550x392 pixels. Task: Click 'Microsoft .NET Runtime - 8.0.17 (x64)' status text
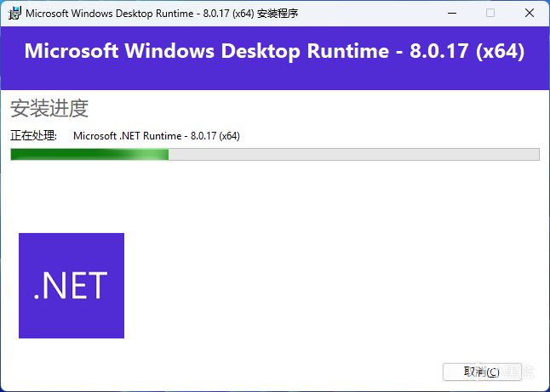157,136
